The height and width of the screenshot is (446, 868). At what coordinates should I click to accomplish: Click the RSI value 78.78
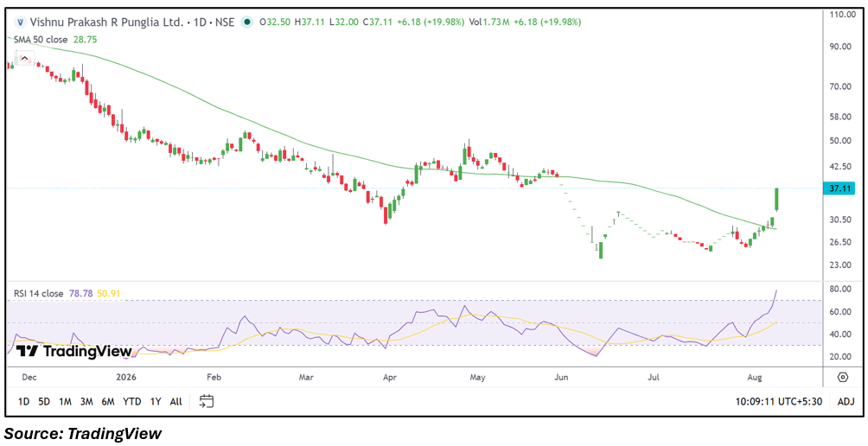coord(80,294)
